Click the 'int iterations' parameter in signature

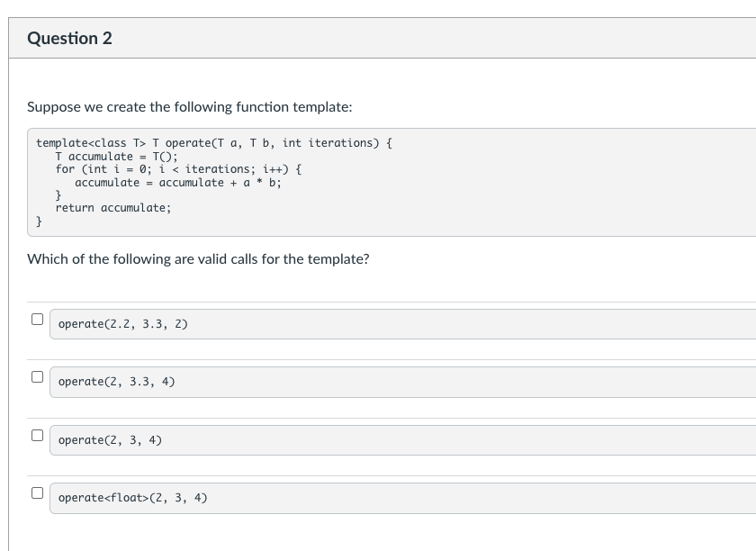point(329,143)
